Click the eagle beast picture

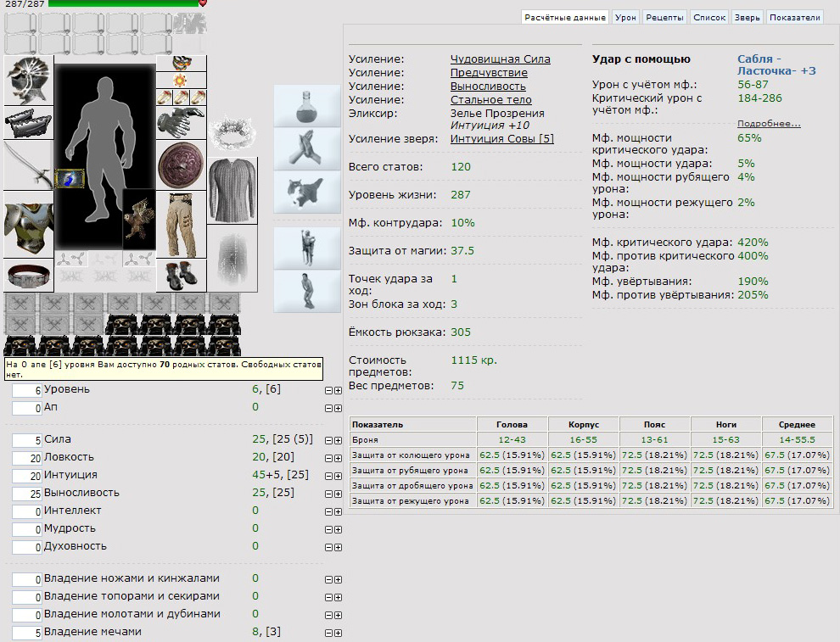coord(139,219)
